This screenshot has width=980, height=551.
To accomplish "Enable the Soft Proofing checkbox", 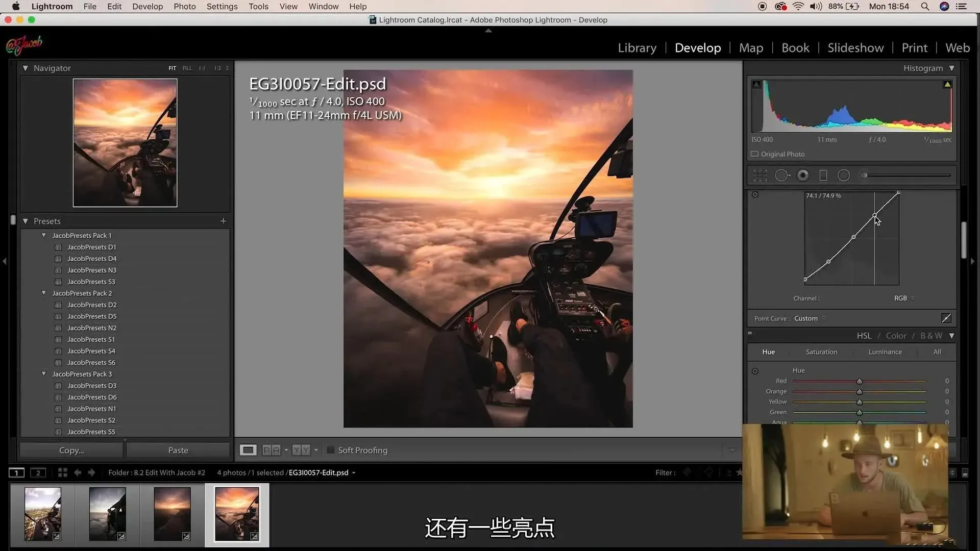I will [x=331, y=450].
